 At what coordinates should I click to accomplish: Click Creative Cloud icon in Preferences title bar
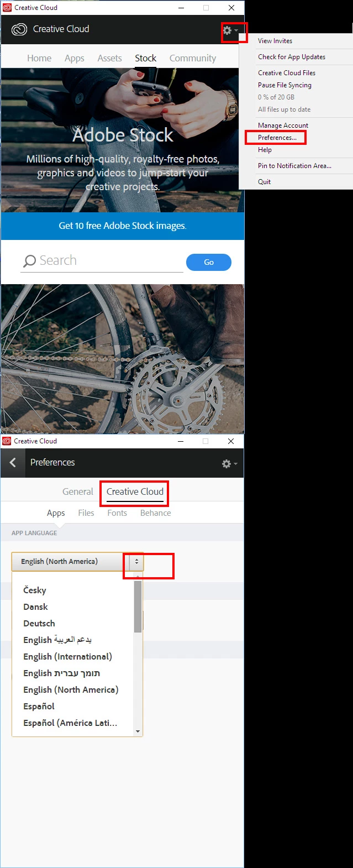point(7,441)
